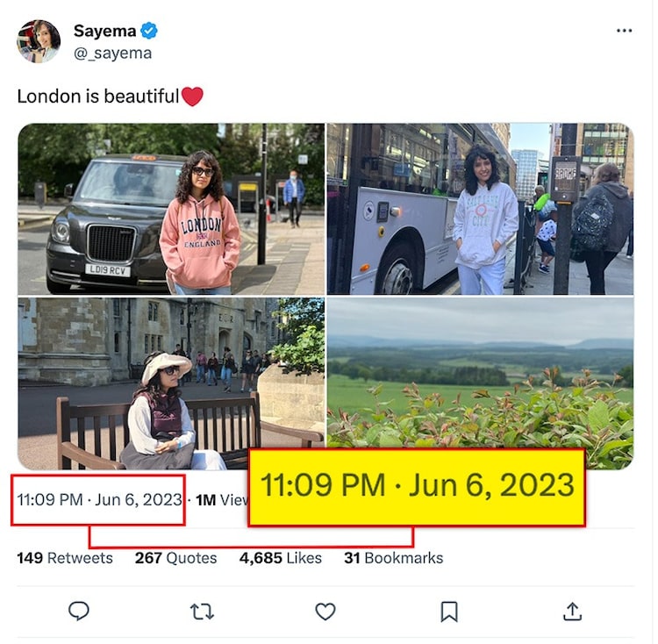The height and width of the screenshot is (644, 658).
Task: Click the 11:09 PM · Jun 6, 2023 timestamp
Action: 99,500
